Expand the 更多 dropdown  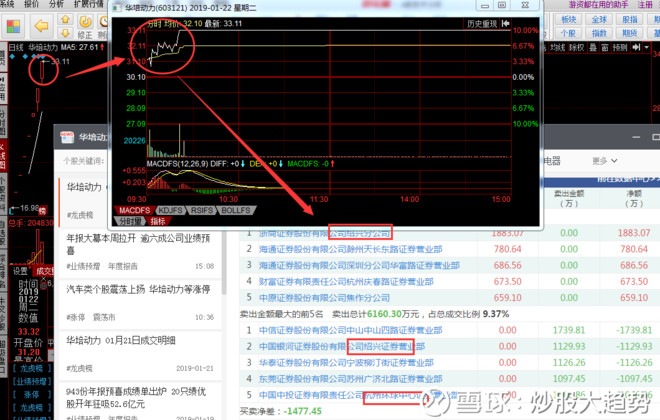coord(605,161)
